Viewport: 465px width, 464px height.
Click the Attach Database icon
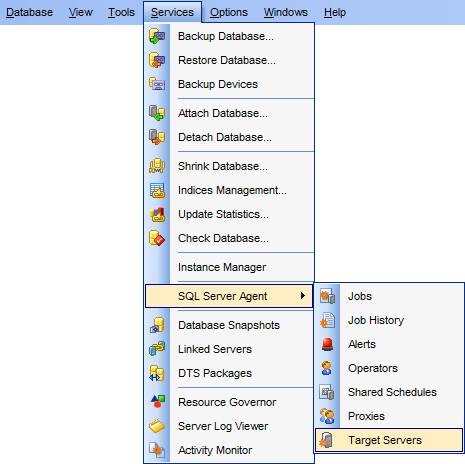(x=157, y=113)
